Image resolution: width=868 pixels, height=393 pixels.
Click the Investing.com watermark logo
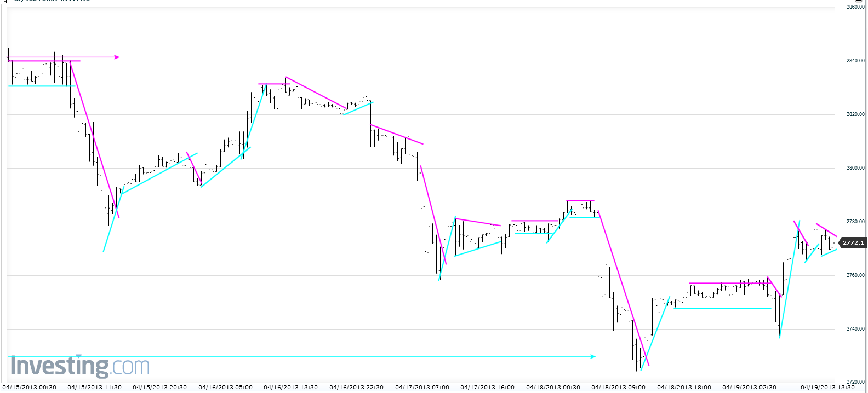coord(80,366)
